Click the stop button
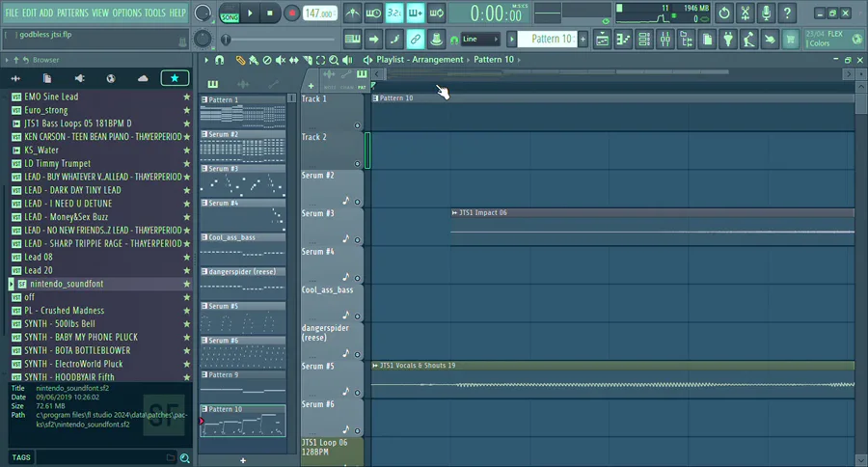 click(x=270, y=13)
